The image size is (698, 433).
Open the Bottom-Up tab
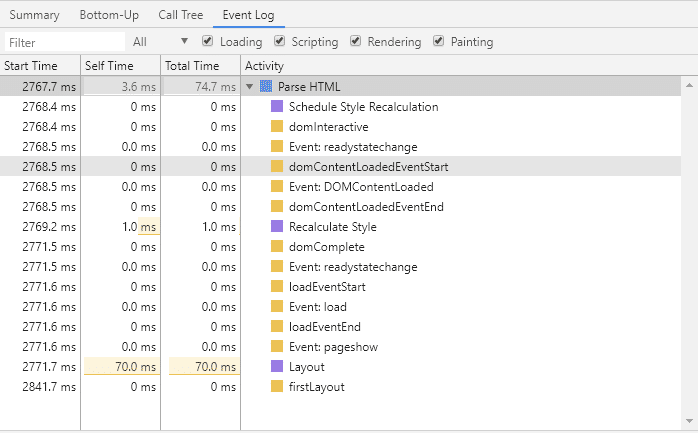click(109, 15)
